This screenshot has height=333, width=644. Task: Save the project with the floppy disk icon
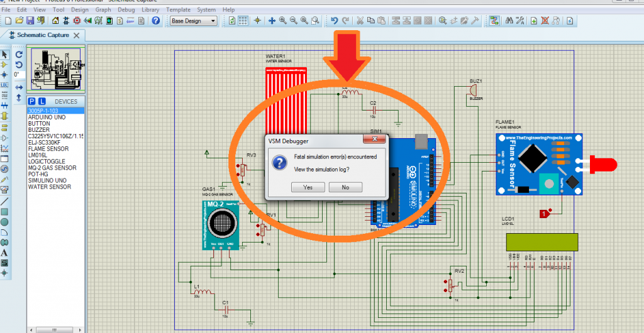[x=30, y=21]
